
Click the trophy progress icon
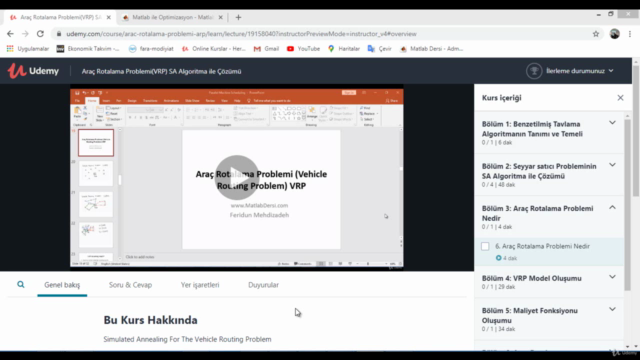534,71
